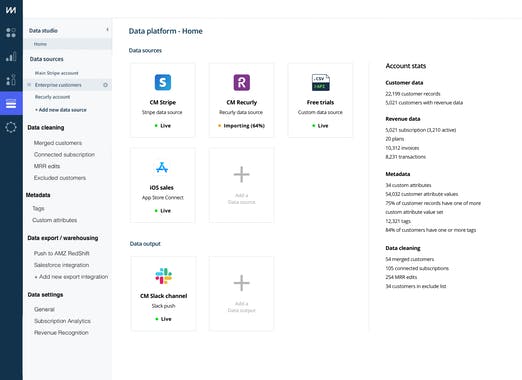Click the plus icon to add a data source
Viewport: 522px width, 380px height.
click(x=241, y=175)
